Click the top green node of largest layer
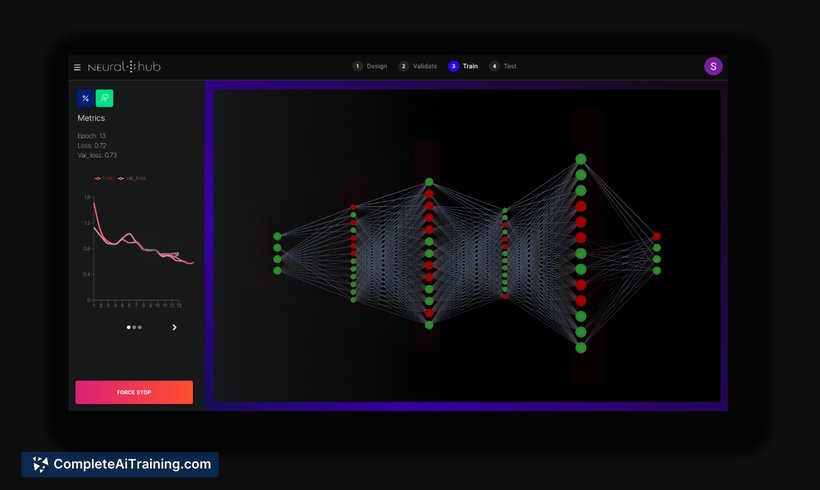820x490 pixels. 580,159
